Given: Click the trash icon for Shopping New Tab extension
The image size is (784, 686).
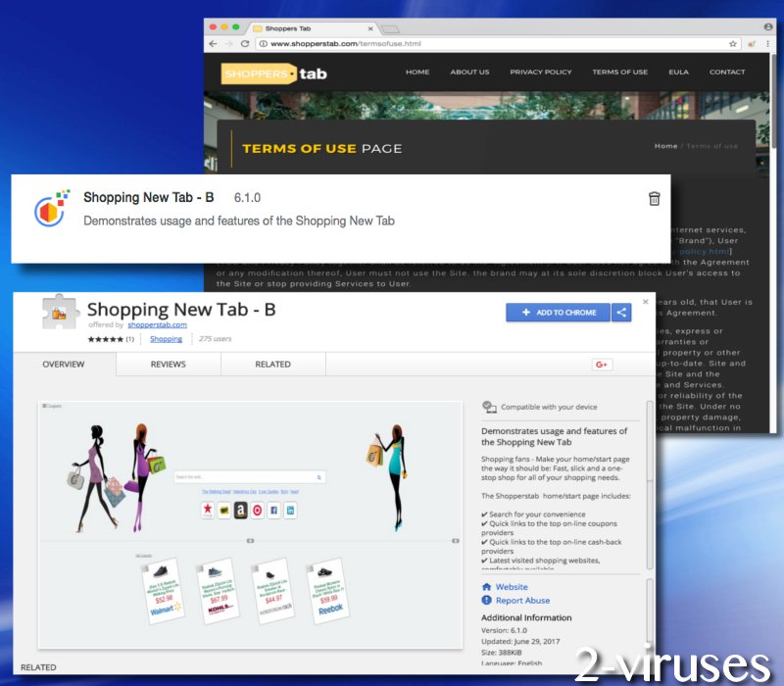Looking at the screenshot, I should (655, 198).
